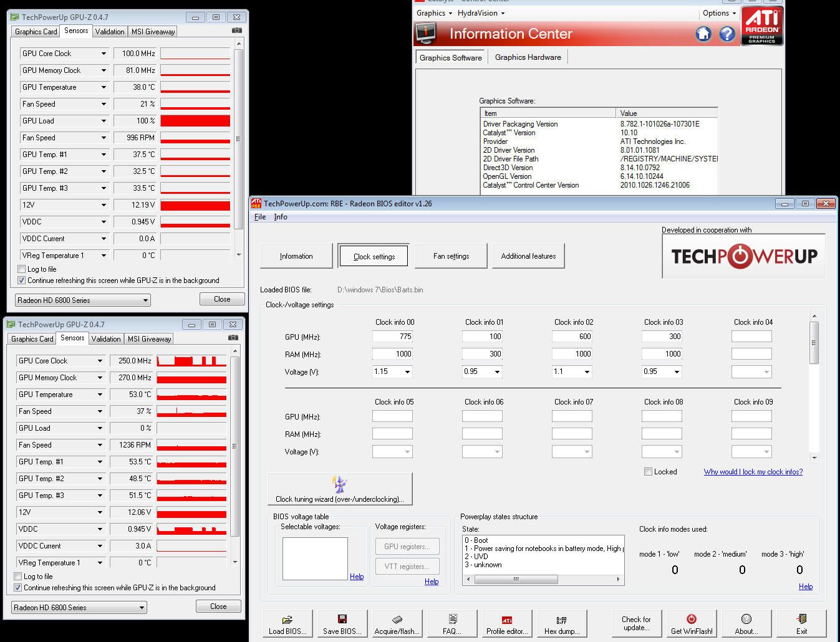The width and height of the screenshot is (840, 642).
Task: Enable the Locked checkbox in RBE
Action: click(x=649, y=472)
